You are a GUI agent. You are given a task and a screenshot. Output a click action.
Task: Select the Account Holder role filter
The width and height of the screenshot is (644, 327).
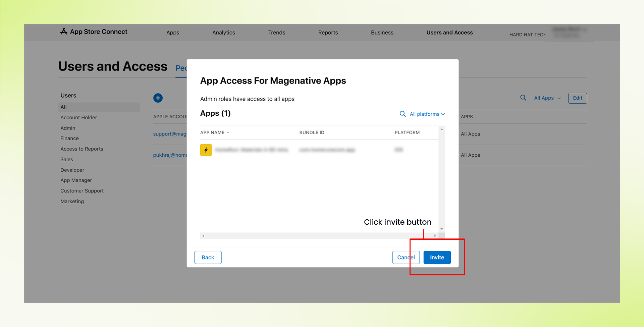79,117
